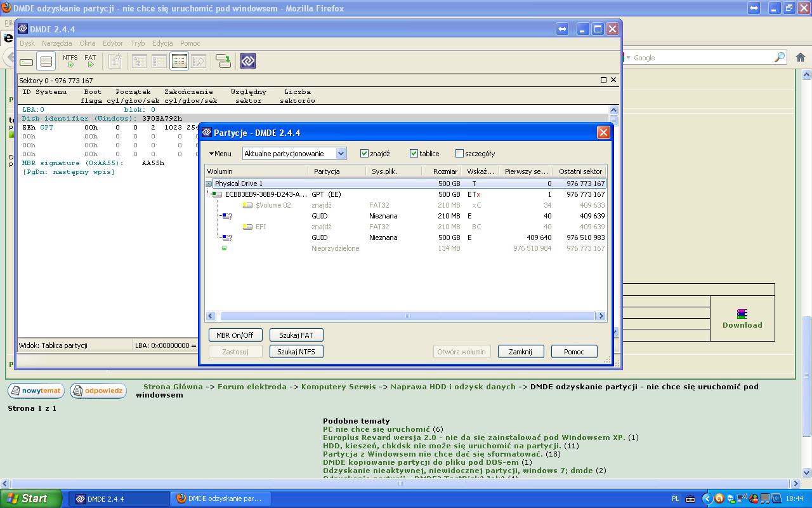Uncheck the 'tablice' checkbox
This screenshot has height=508, width=812.
point(414,153)
